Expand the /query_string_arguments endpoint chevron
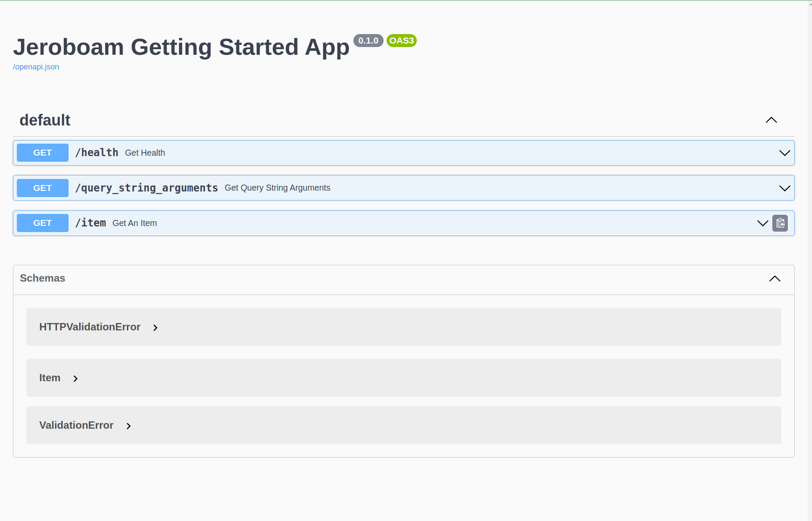The height and width of the screenshot is (521, 812). [x=784, y=188]
